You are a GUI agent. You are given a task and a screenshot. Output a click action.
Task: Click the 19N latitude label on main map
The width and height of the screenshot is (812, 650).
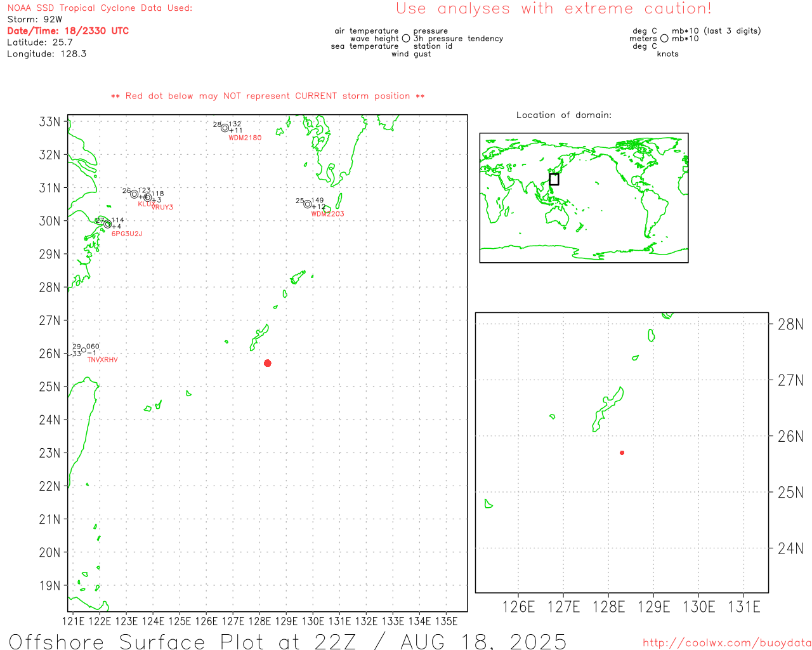pyautogui.click(x=50, y=585)
